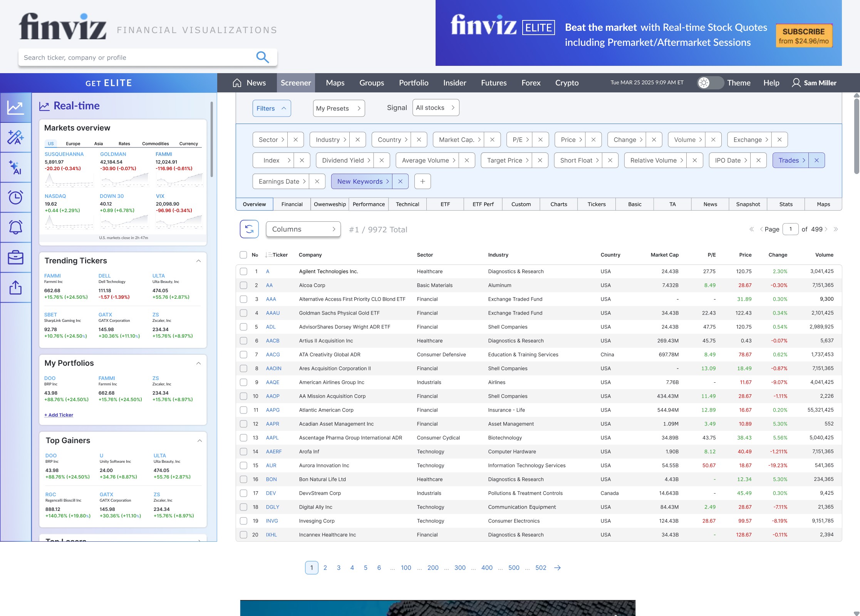Remove the Trades filter
860x616 pixels.
[x=816, y=160]
